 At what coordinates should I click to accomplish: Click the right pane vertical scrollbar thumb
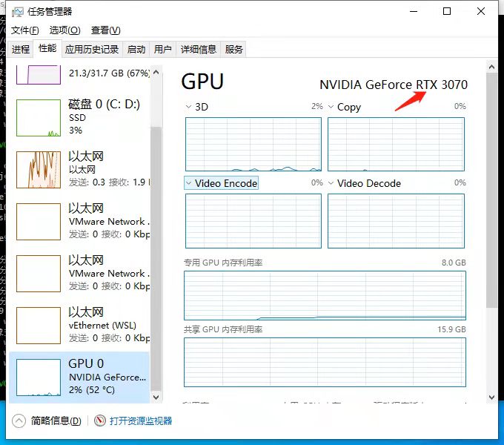pyautogui.click(x=491, y=191)
